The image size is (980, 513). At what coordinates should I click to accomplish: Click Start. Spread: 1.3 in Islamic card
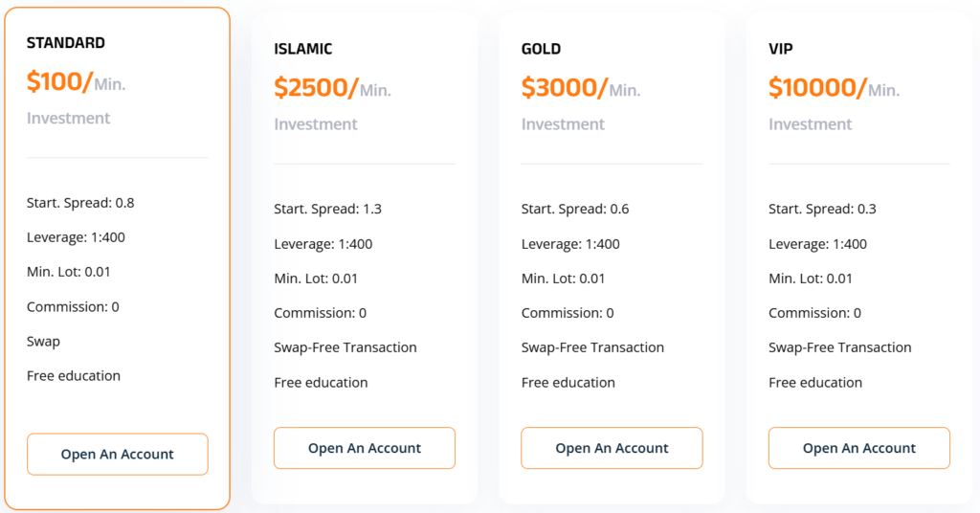point(327,210)
